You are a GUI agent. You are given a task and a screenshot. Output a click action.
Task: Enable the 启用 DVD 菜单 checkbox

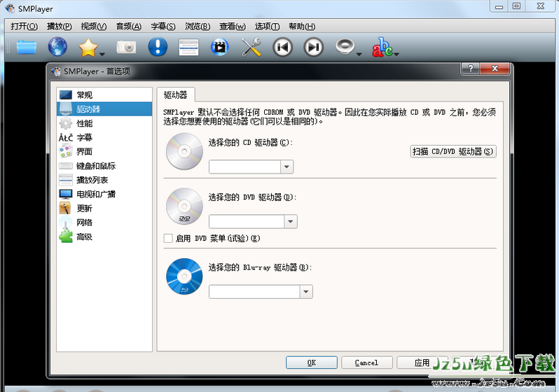pyautogui.click(x=168, y=239)
